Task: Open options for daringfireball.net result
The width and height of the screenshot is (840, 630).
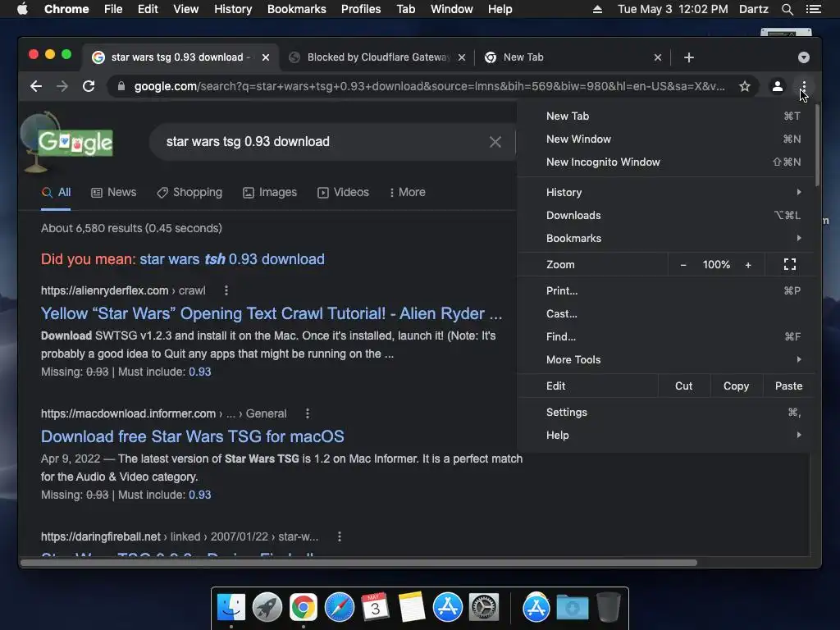Action: click(x=340, y=536)
